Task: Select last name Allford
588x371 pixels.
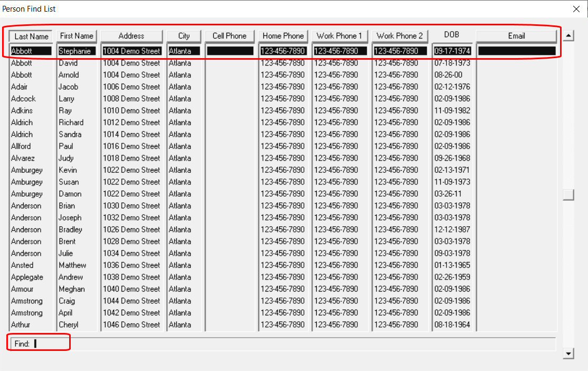Action: (21, 146)
